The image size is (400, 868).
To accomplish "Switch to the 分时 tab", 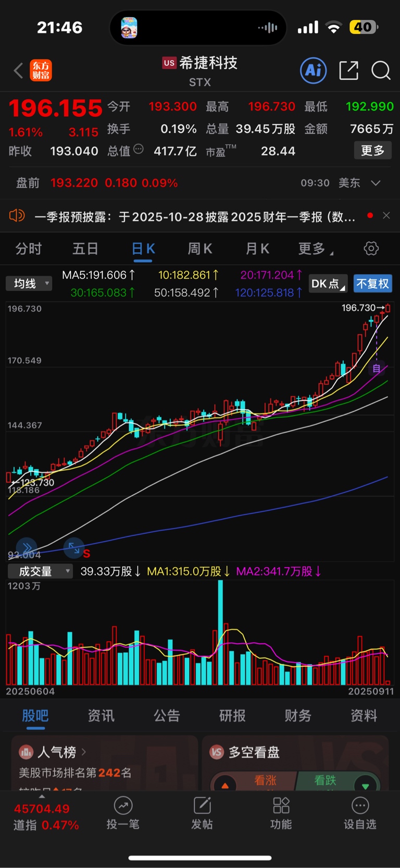I will tap(29, 249).
